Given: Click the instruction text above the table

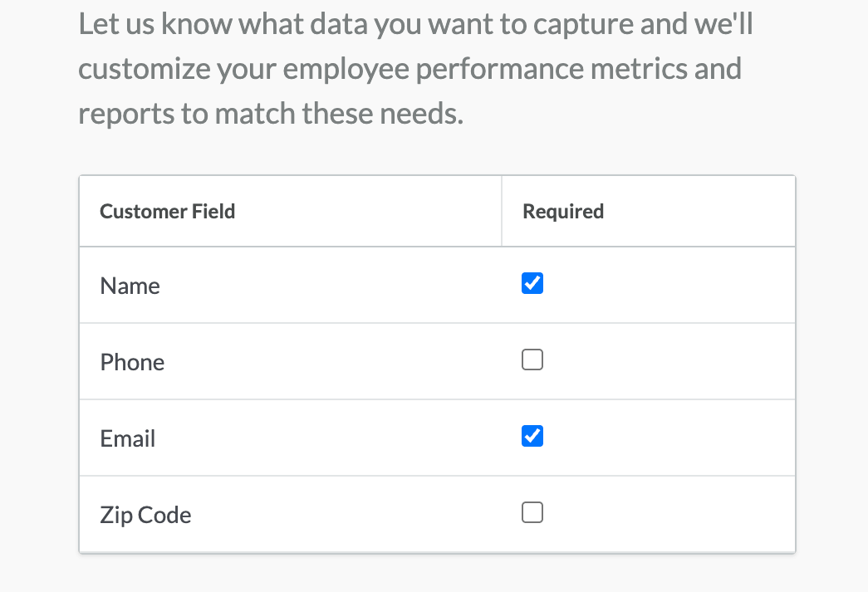Looking at the screenshot, I should (415, 68).
